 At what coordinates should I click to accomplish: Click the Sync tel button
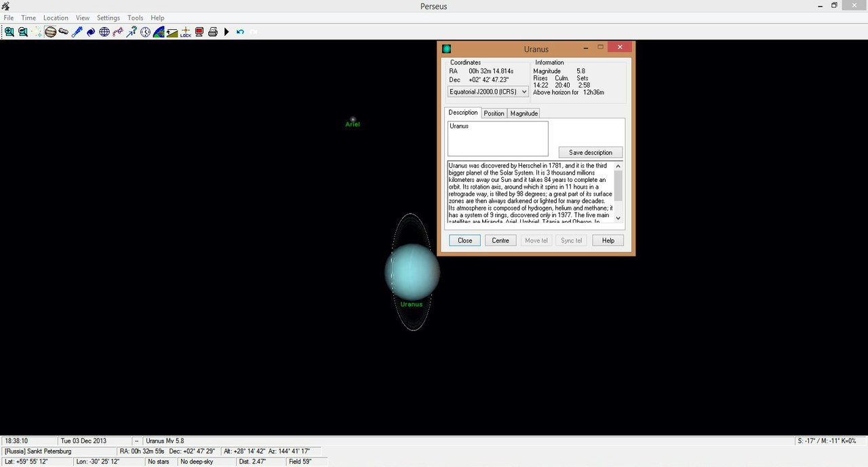click(x=572, y=240)
